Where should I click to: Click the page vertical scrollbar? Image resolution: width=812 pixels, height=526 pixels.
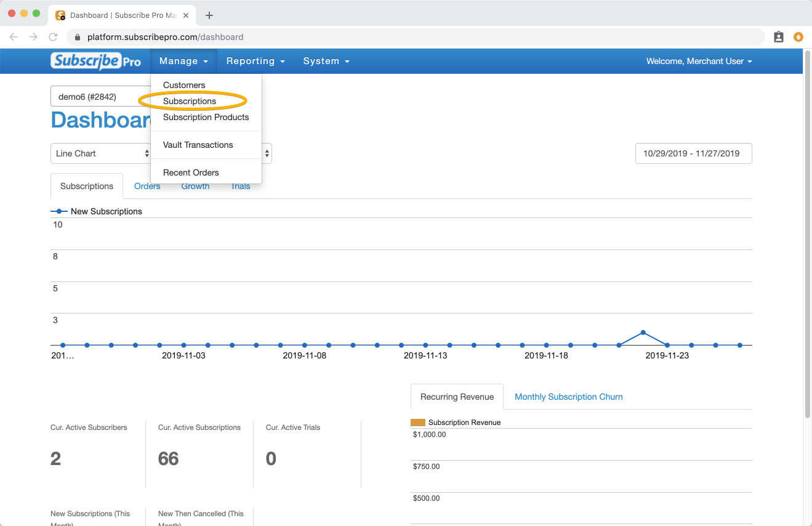(x=808, y=234)
